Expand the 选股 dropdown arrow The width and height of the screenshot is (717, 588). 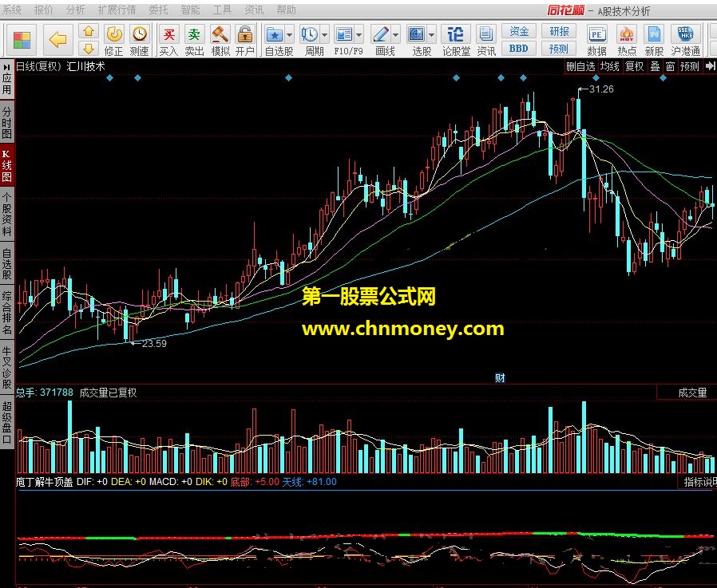432,35
